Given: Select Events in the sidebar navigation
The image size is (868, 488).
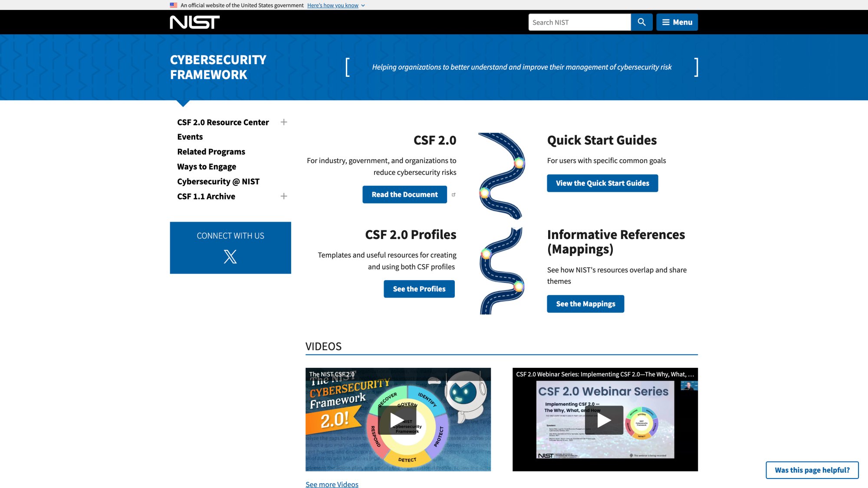Looking at the screenshot, I should coord(190,136).
